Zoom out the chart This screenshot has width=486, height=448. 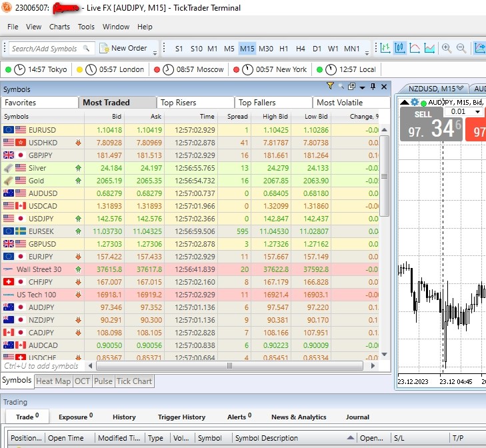pyautogui.click(x=461, y=48)
